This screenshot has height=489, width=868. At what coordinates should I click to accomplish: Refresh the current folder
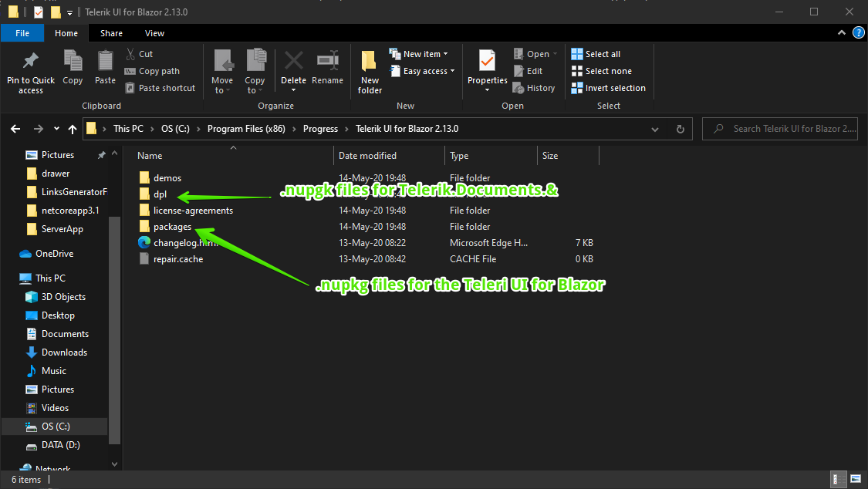(x=681, y=129)
